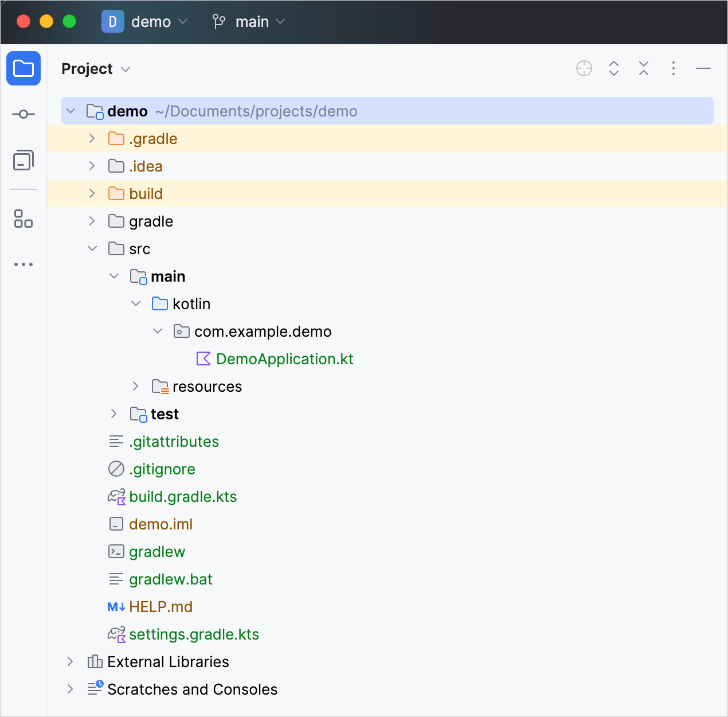
Task: Expand the .gradle folder
Action: click(x=92, y=138)
